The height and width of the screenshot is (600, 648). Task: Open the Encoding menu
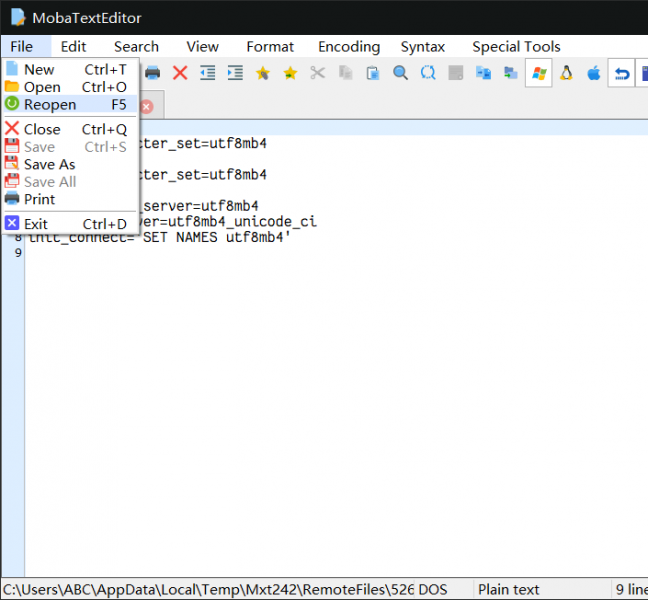point(349,47)
